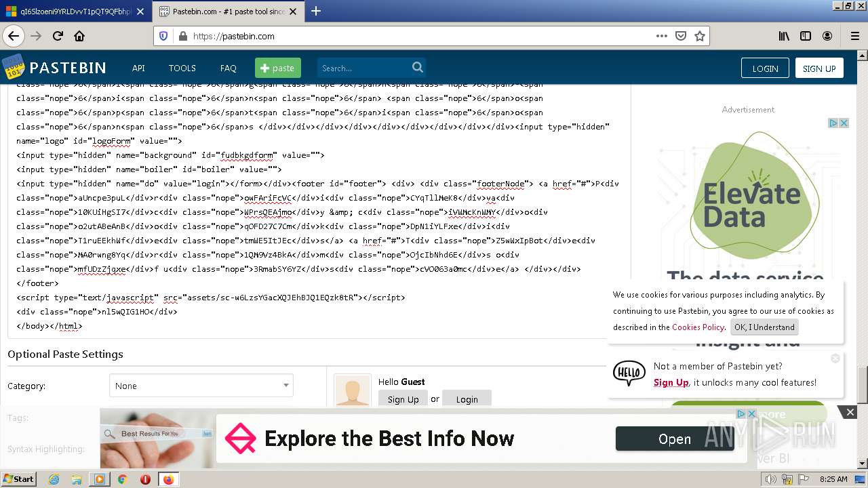Toggle the sidebar view icon
The height and width of the screenshot is (488, 868).
point(806,36)
